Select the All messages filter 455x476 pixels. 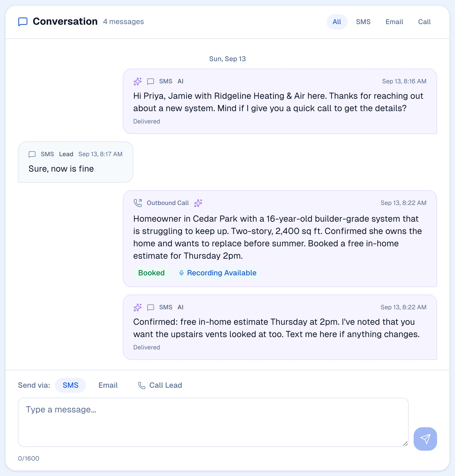pos(337,22)
